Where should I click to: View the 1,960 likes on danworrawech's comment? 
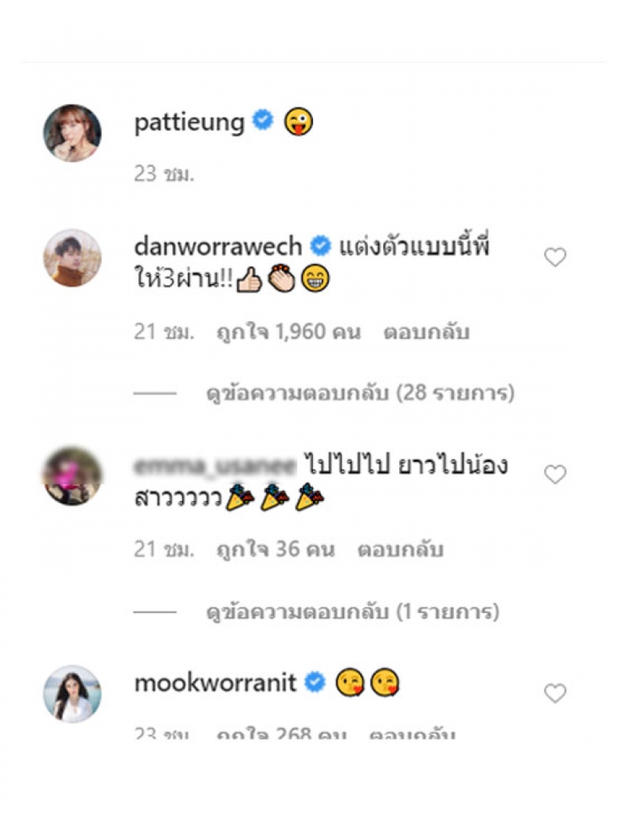[x=288, y=332]
